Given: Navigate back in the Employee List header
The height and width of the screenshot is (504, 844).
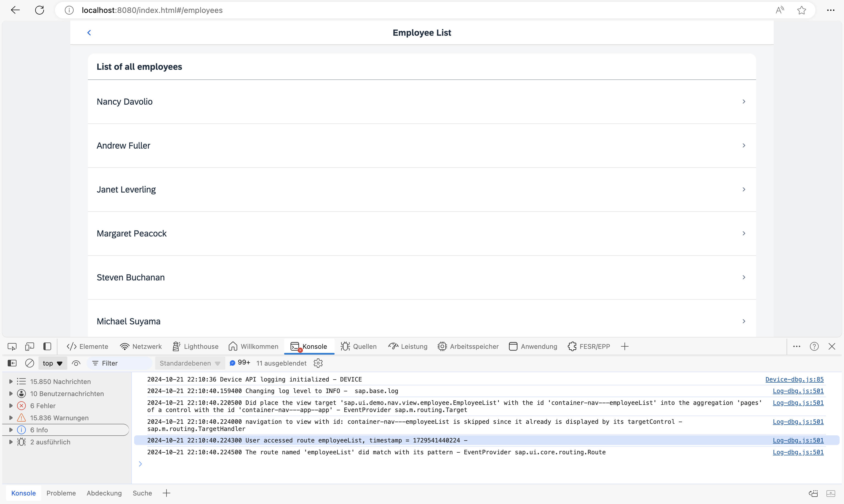Looking at the screenshot, I should (89, 33).
